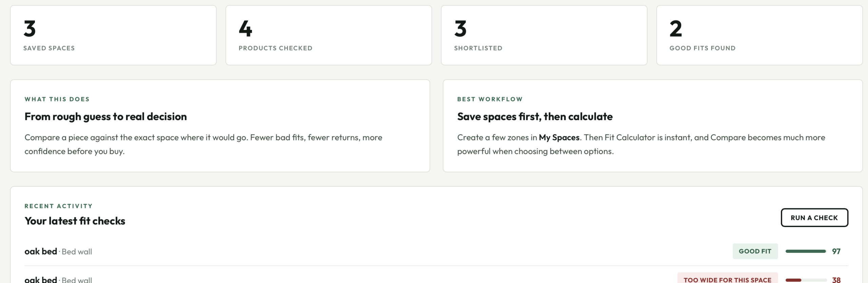Image resolution: width=868 pixels, height=283 pixels.
Task: Open the From rough guess to real decision card
Action: coord(220,126)
